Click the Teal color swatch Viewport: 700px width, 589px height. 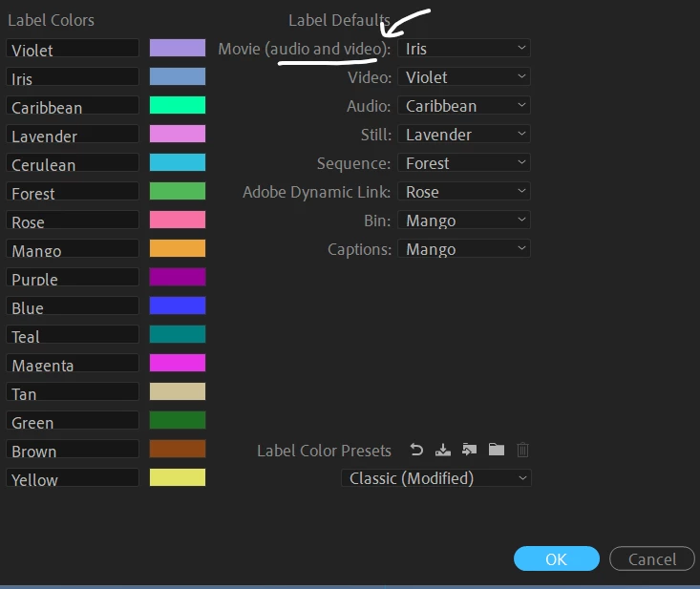pos(178,334)
